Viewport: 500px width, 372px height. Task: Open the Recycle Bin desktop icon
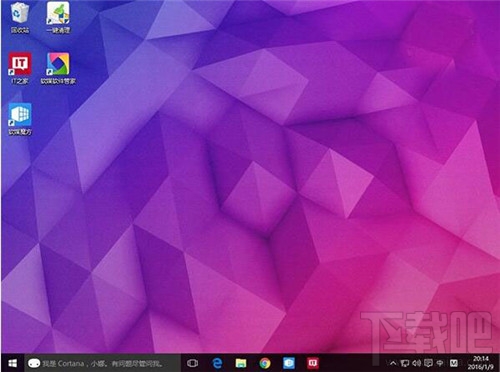(x=20, y=17)
